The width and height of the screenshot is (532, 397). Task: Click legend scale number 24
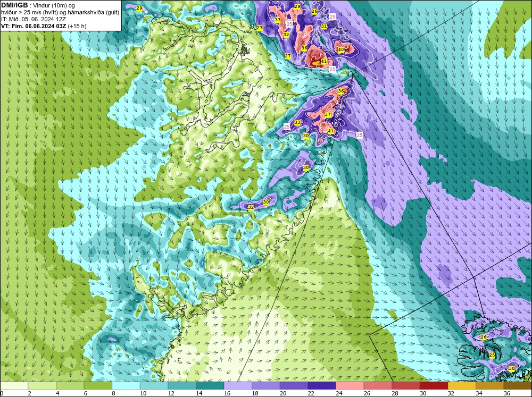[x=339, y=393]
